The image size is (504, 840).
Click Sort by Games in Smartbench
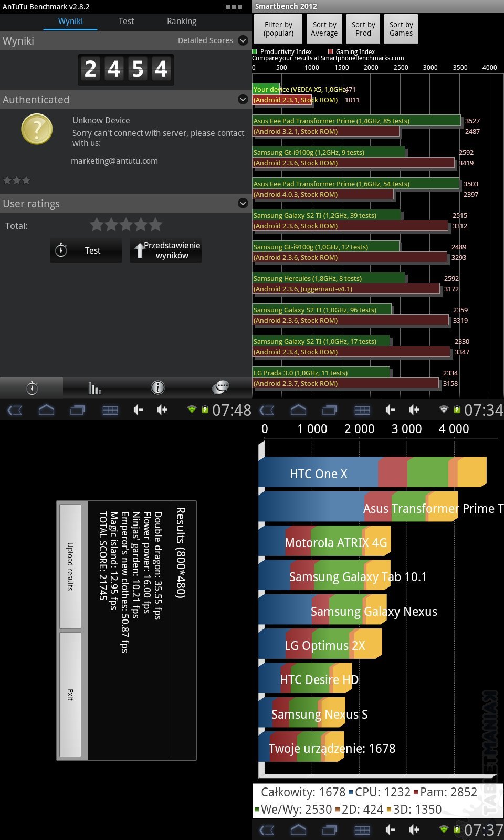click(x=401, y=29)
